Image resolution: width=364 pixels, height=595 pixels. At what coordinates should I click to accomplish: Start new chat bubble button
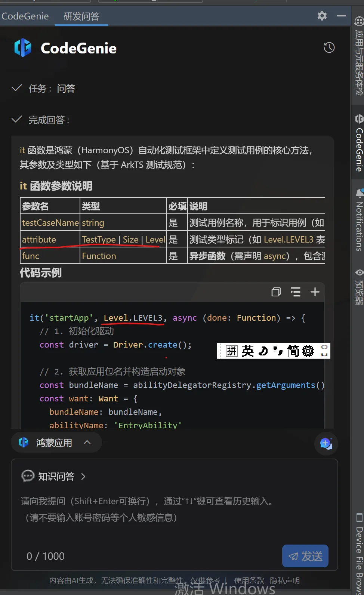tap(326, 444)
